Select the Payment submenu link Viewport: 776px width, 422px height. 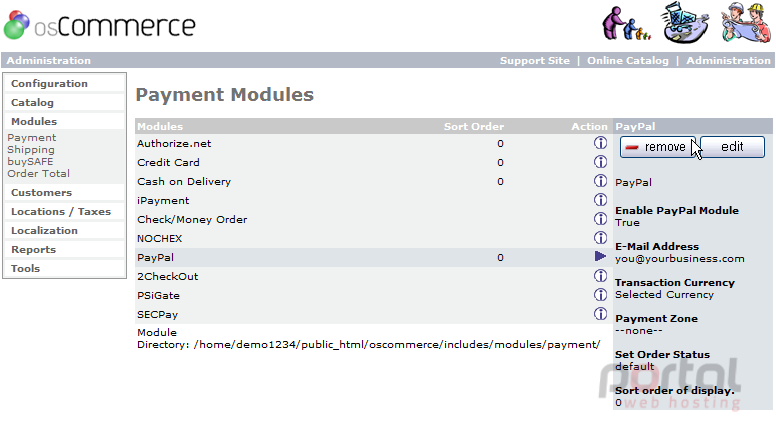[x=32, y=138]
